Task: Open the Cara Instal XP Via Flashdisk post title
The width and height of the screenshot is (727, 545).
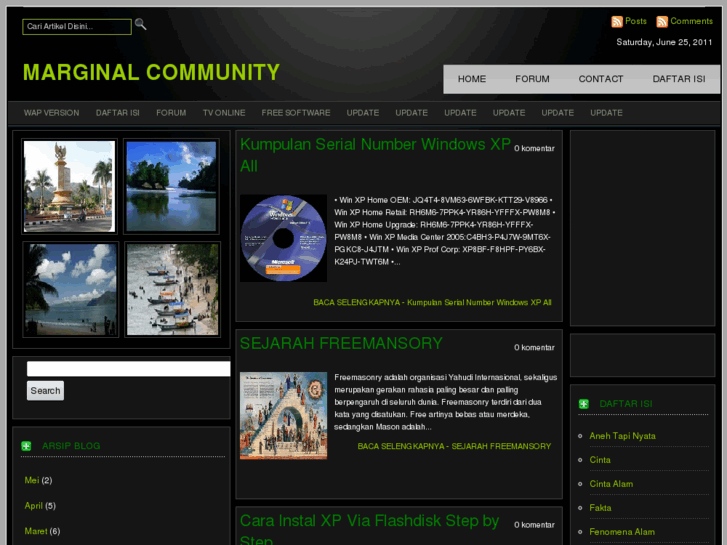Action: (x=369, y=529)
